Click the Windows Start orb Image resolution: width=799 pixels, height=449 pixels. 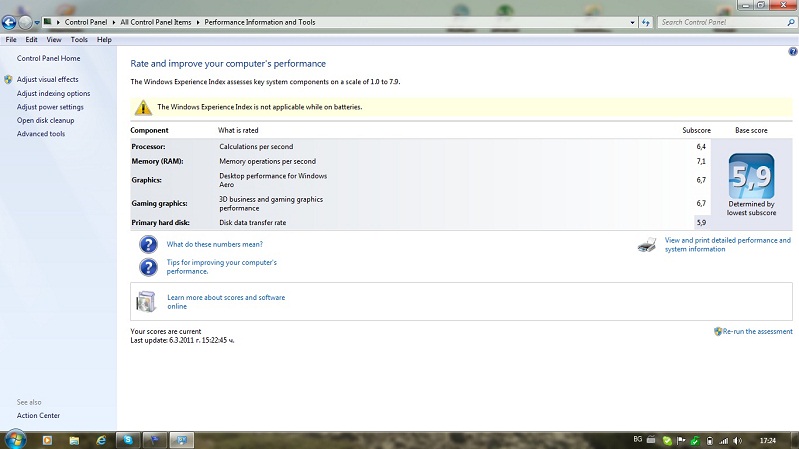point(16,439)
